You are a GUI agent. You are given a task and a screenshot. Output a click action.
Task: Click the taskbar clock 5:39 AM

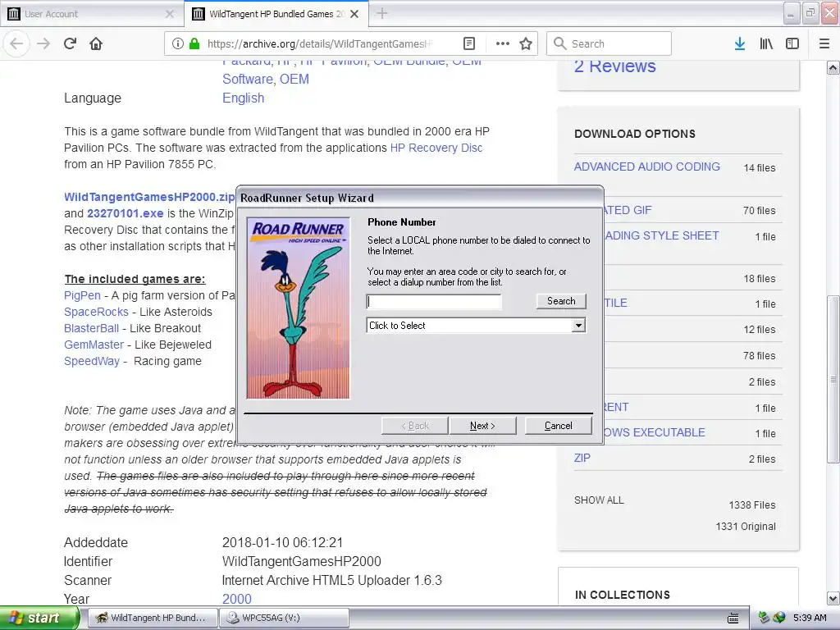click(810, 618)
